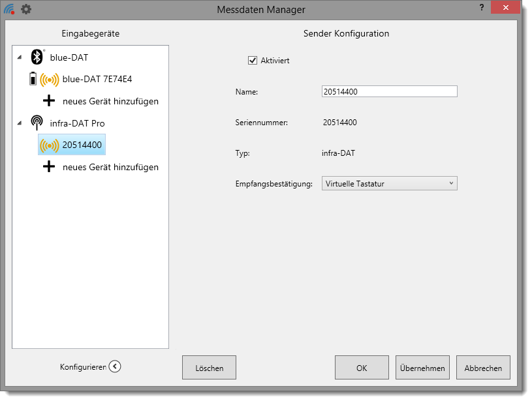
Task: Confirm with the OK button
Action: pos(362,368)
